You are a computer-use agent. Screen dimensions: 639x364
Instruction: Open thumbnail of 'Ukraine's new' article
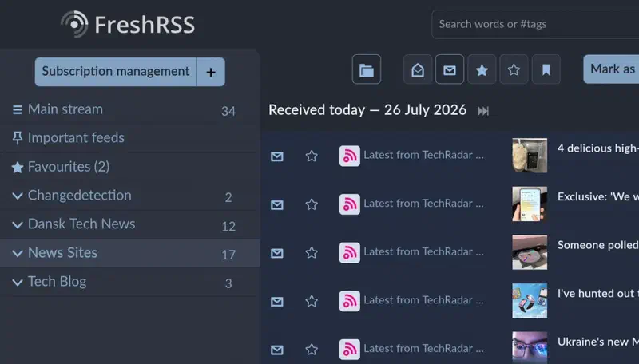coord(530,347)
